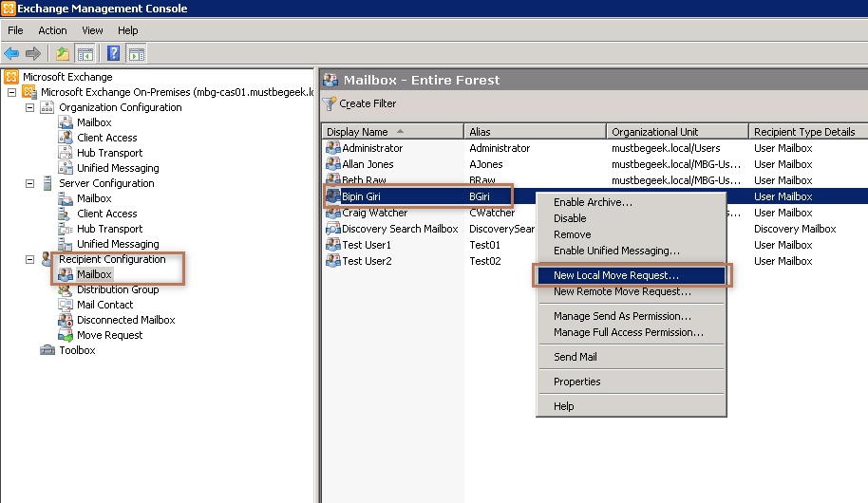Screen dimensions: 868x503
Task: Choose Manage Full Access Permission entry
Action: tap(632, 332)
